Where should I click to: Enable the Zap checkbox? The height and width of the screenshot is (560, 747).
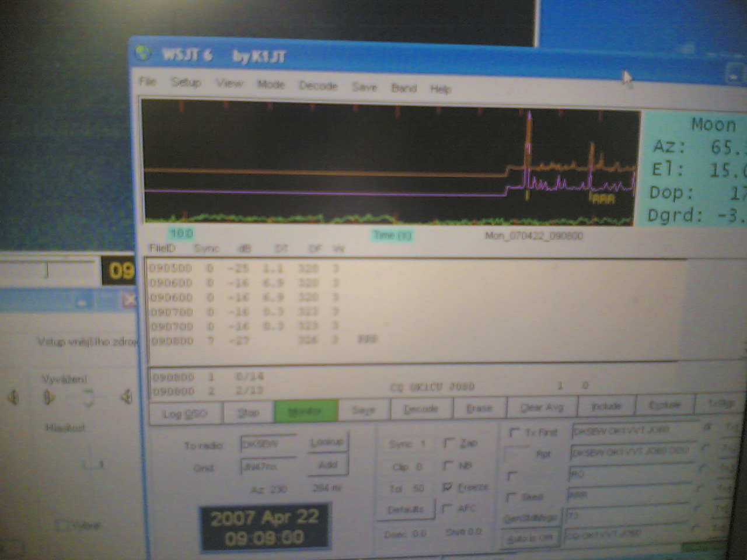click(x=449, y=443)
